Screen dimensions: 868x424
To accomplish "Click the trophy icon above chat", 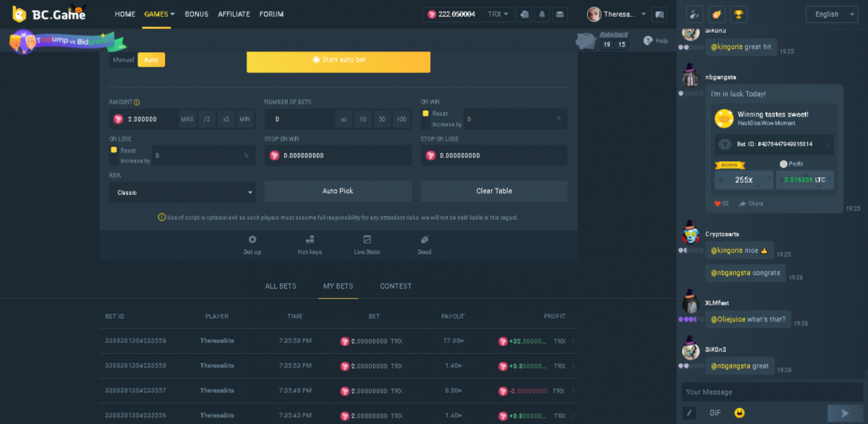I will (739, 14).
